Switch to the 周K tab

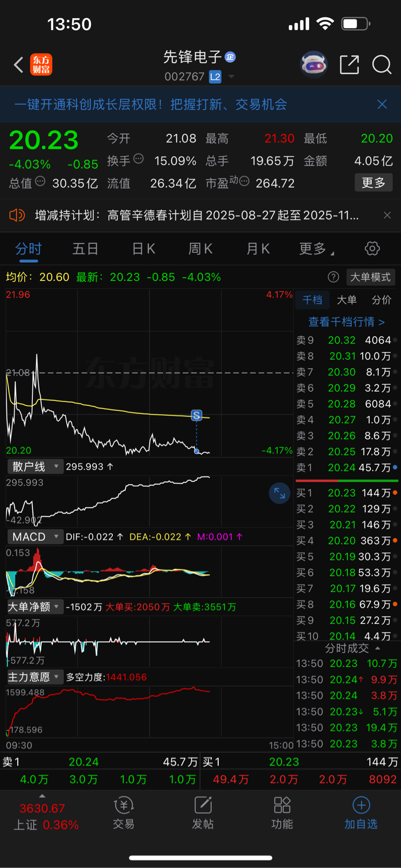pyautogui.click(x=200, y=249)
